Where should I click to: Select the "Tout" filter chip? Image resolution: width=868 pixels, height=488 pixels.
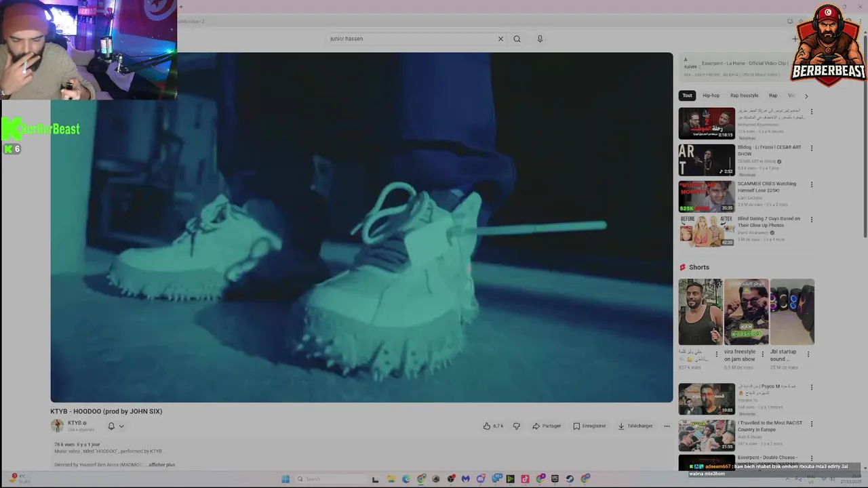click(687, 96)
